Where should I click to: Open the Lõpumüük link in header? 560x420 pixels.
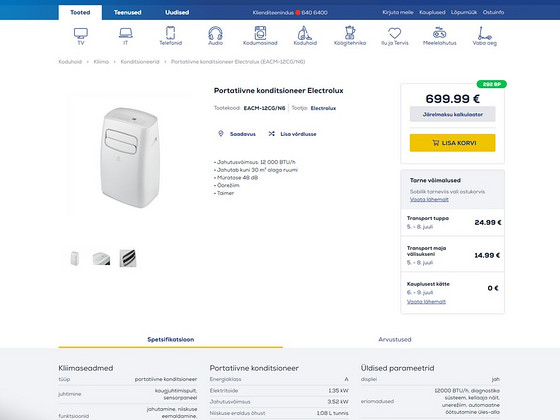[464, 12]
